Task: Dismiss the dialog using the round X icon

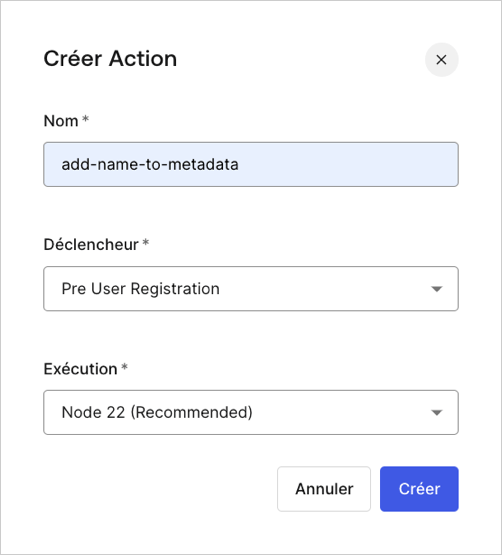Action: [x=441, y=60]
